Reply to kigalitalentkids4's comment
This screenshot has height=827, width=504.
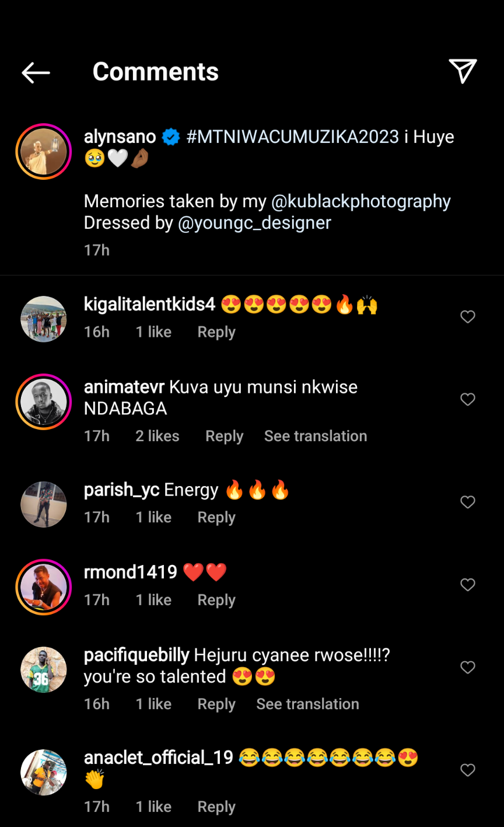[216, 332]
